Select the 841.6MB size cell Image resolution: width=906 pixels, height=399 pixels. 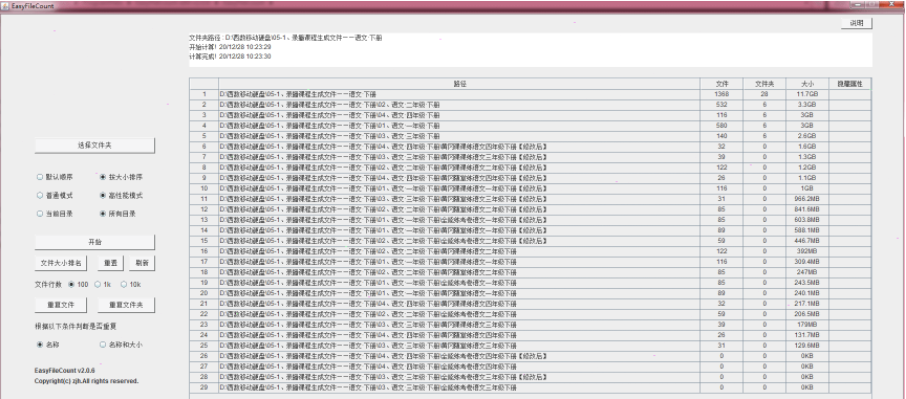click(x=807, y=210)
